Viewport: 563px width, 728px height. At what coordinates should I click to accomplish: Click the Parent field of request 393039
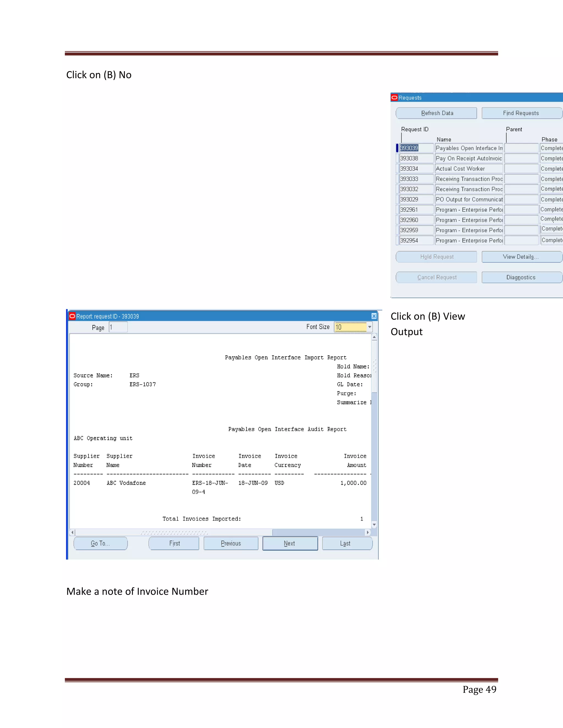tap(521, 148)
